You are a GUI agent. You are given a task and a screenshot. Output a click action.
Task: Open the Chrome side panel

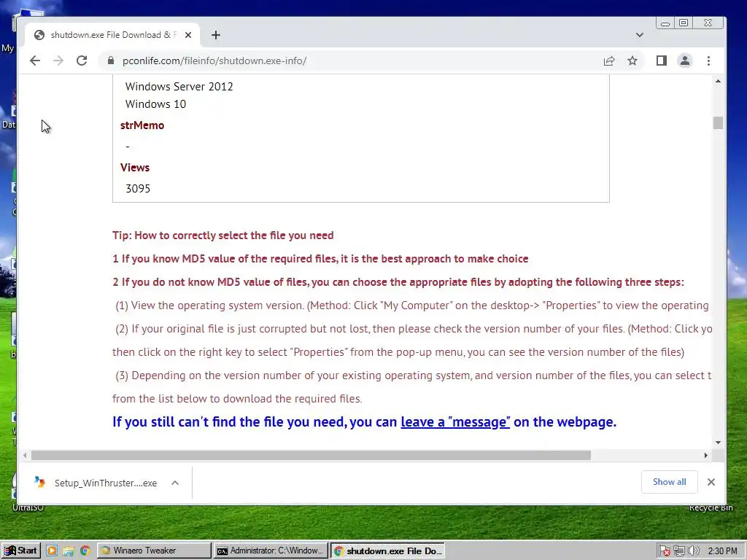[x=661, y=61]
